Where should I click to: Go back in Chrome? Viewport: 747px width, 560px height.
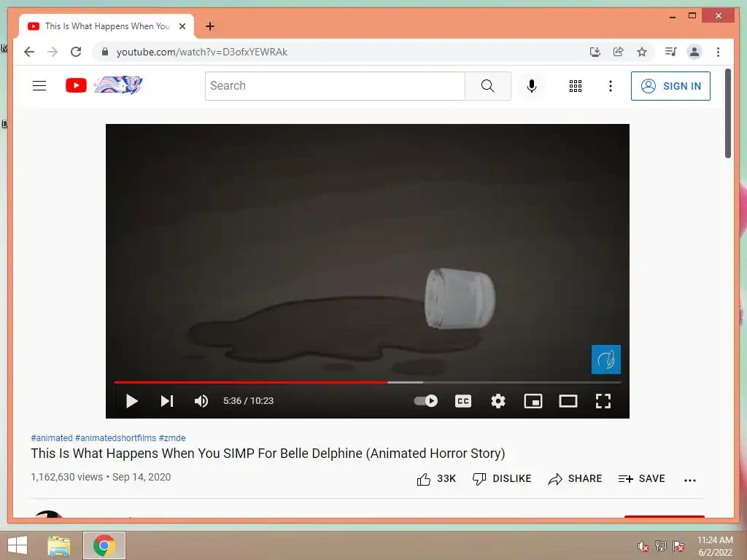coord(29,52)
